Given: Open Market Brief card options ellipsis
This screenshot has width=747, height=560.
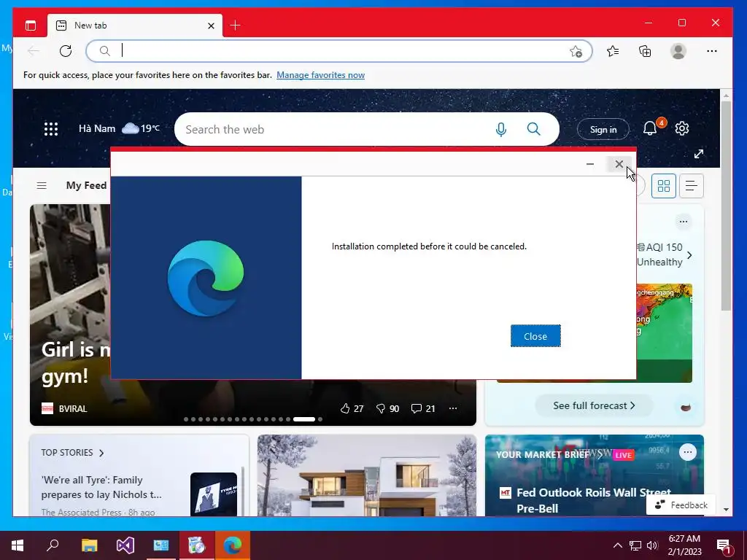Looking at the screenshot, I should click(x=687, y=452).
